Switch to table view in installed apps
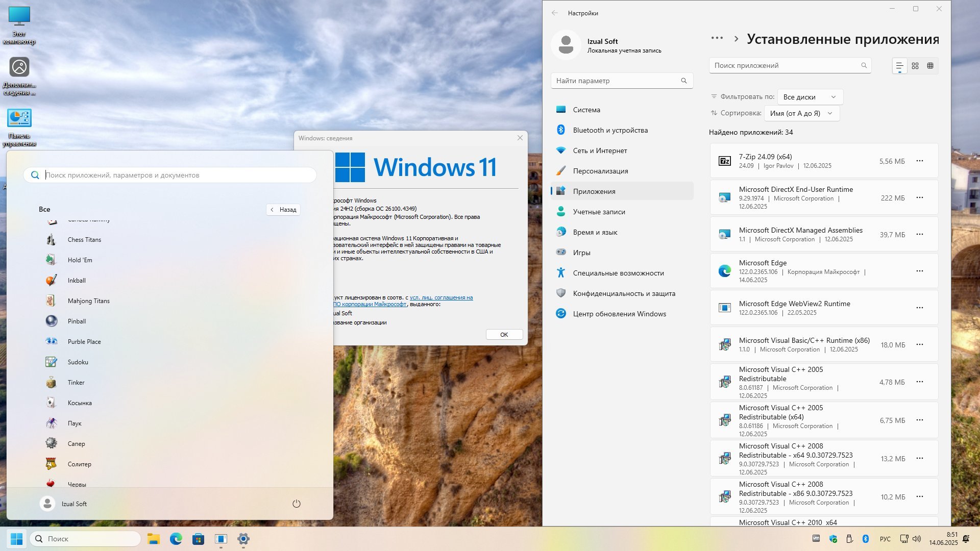The height and width of the screenshot is (551, 980). pos(930,66)
